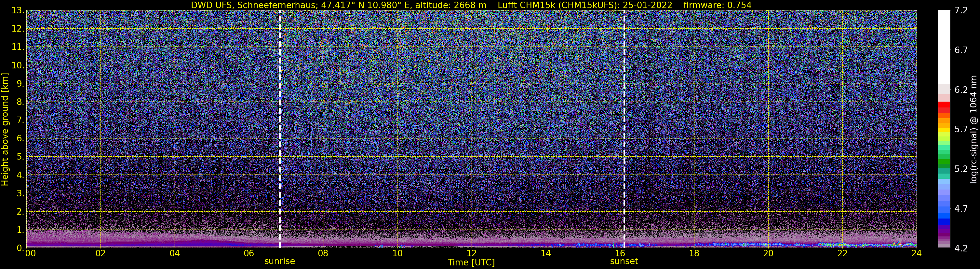Click the '04' tick on the time axis
Viewport: 980px width, 269px height.
[175, 254]
